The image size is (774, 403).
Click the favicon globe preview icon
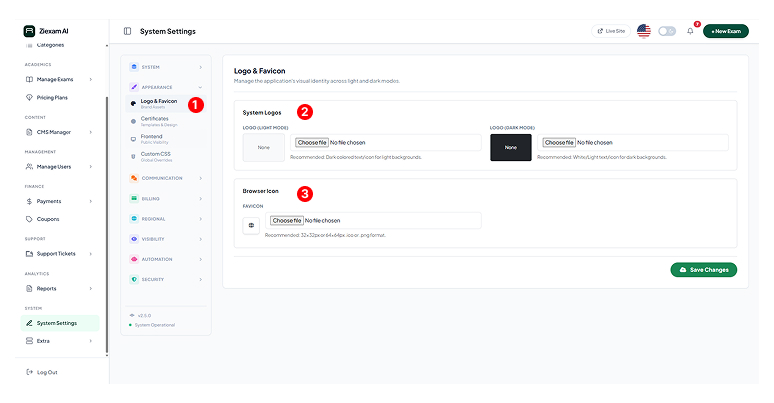point(251,226)
